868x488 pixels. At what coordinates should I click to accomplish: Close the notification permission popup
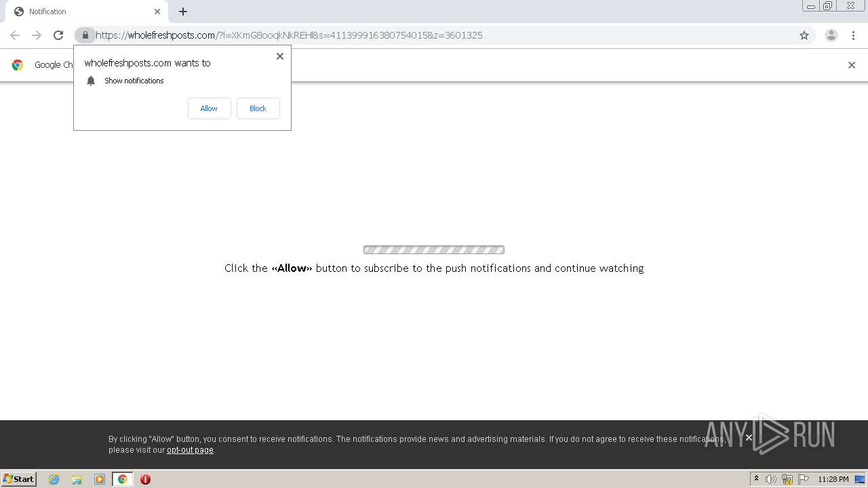pos(279,56)
